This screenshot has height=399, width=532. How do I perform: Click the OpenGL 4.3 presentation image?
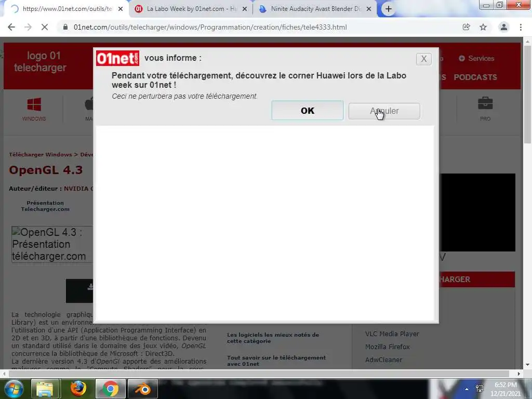pyautogui.click(x=52, y=244)
